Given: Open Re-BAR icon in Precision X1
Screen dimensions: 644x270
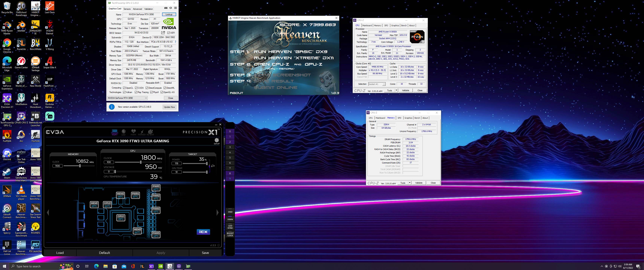Looking at the screenshot, I should tap(150, 132).
